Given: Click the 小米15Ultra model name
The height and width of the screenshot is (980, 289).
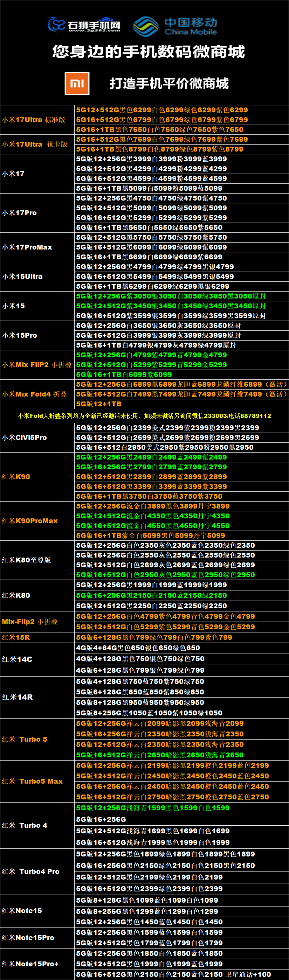Looking at the screenshot, I should 22,276.
